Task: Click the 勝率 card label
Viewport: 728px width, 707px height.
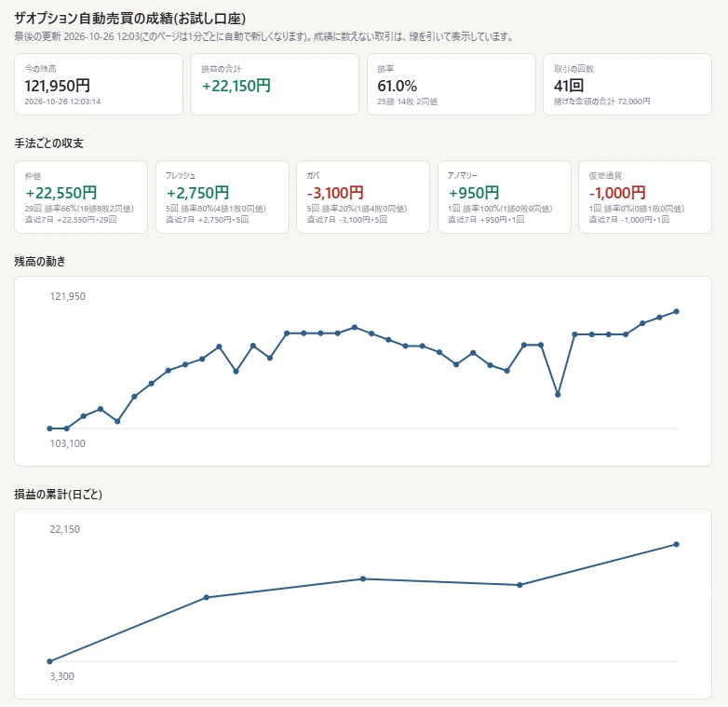Action: pyautogui.click(x=385, y=69)
